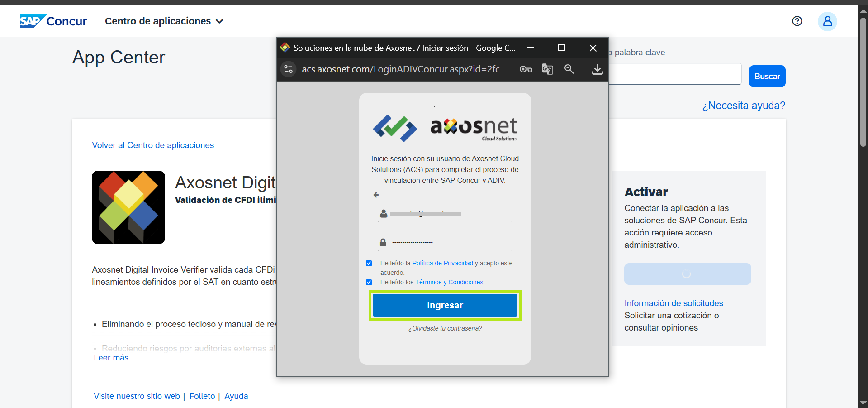Click the zoom magnifier icon
Image resolution: width=868 pixels, height=408 pixels.
(569, 69)
